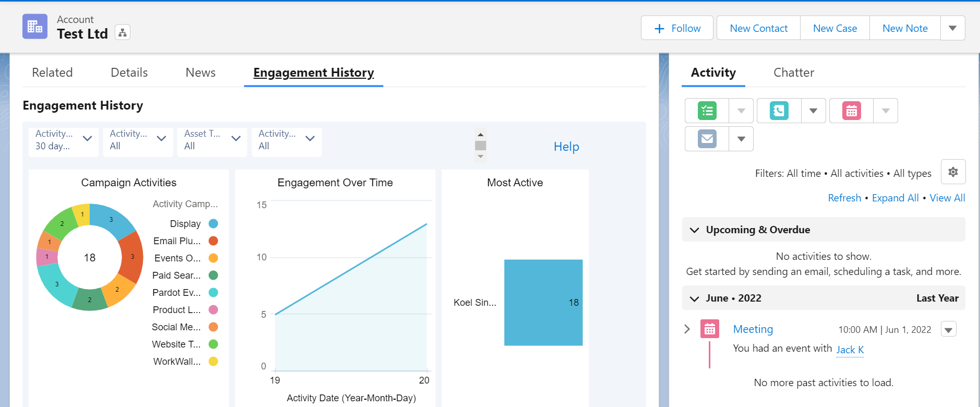This screenshot has width=980, height=407.
Task: Click Koel Sin... label in Most Active
Action: [475, 303]
